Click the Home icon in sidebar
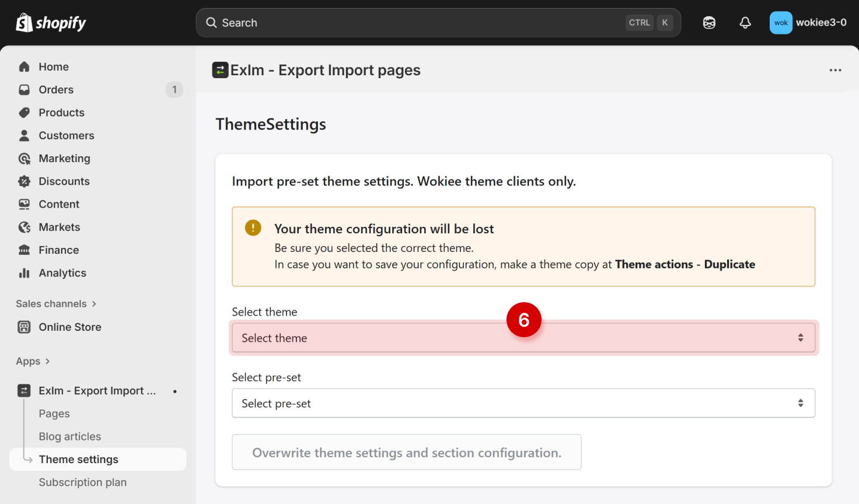 point(24,67)
